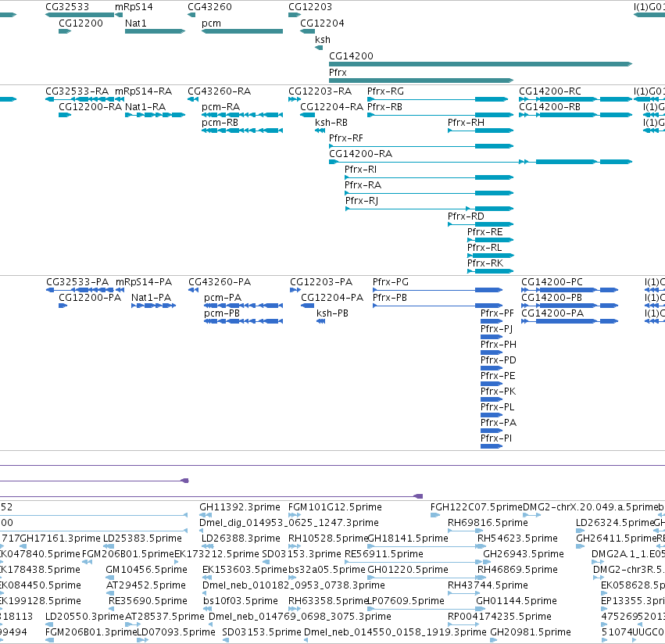Click the Pfrx-PH protein label
The image size is (665, 644).
click(499, 345)
